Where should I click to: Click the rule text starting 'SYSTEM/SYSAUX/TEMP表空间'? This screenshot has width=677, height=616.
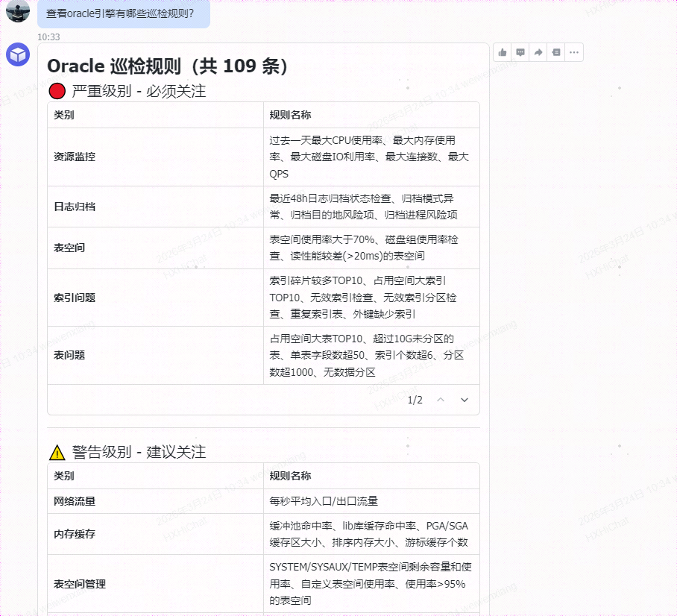click(x=371, y=584)
